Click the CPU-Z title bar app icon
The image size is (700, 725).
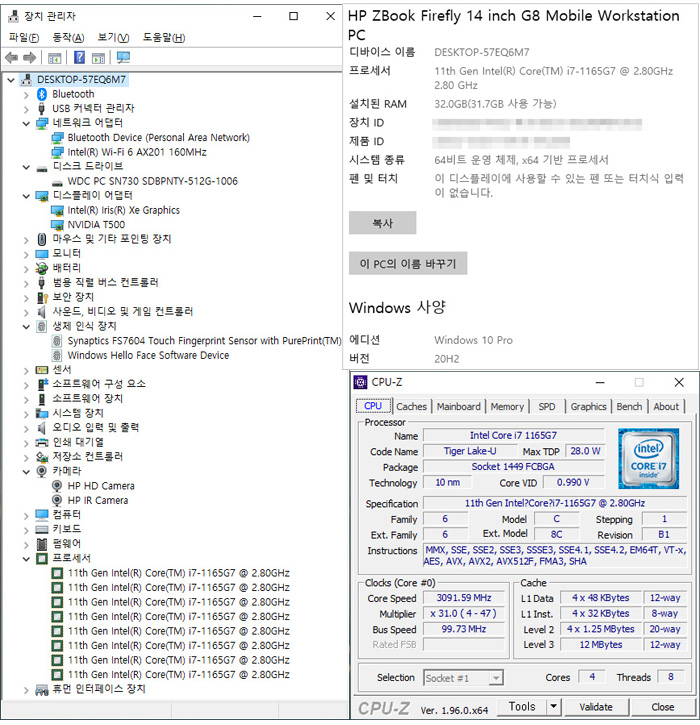(x=360, y=382)
